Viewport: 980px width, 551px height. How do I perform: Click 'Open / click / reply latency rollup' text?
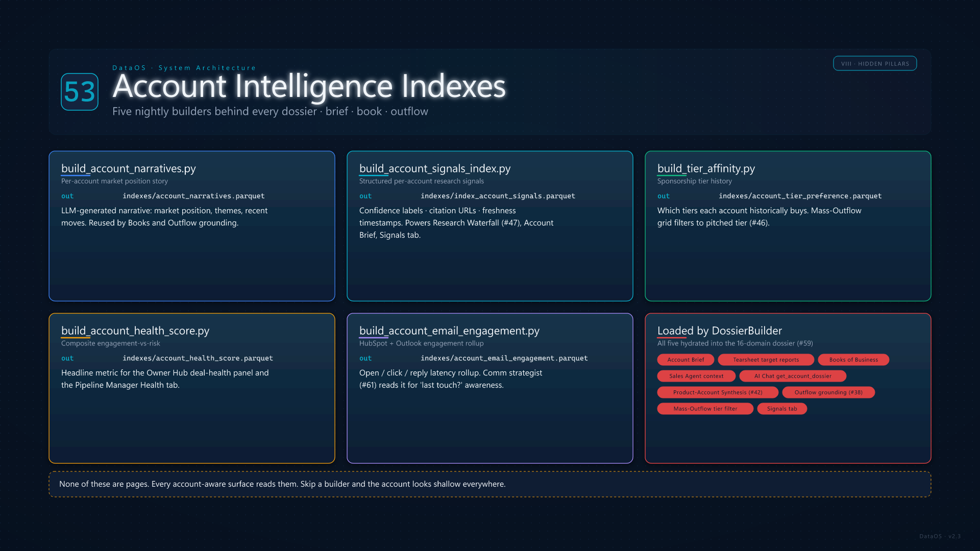(451, 379)
